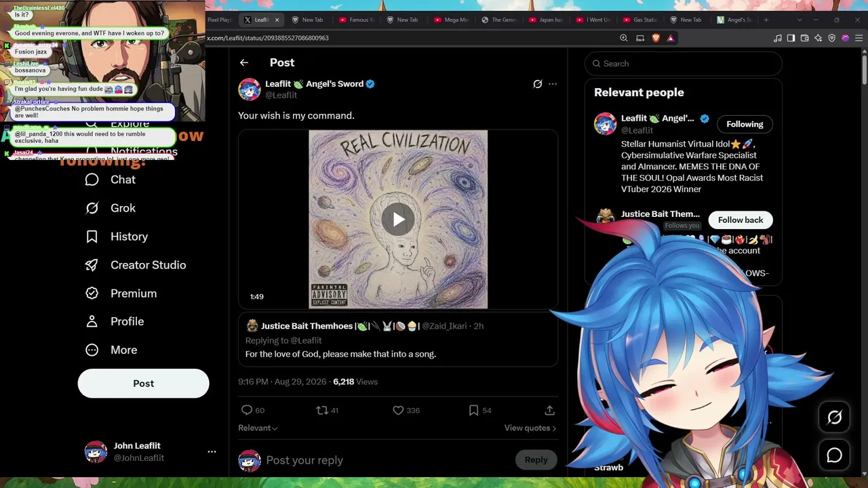Open View quotes link

(x=530, y=428)
